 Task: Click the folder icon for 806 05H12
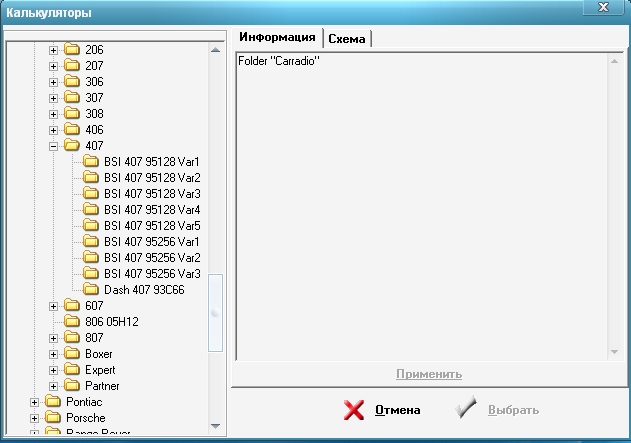click(72, 321)
